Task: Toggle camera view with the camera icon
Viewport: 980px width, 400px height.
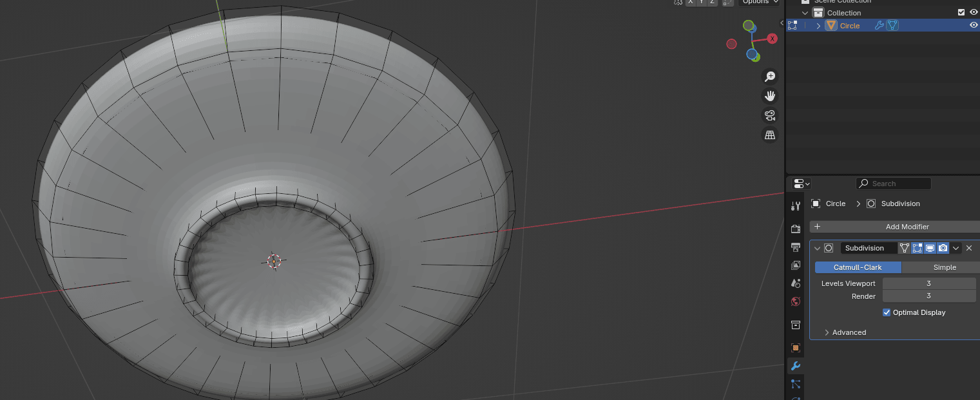Action: point(769,115)
